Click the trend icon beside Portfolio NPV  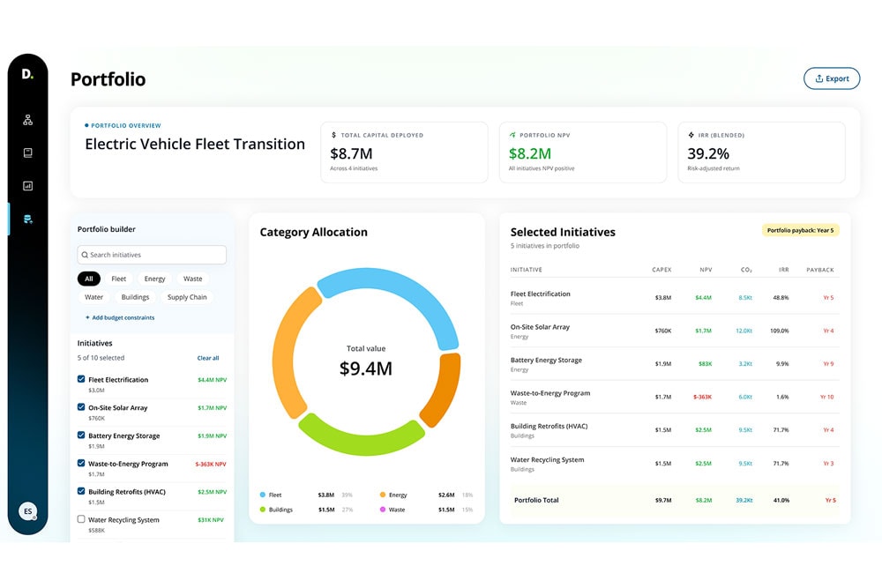point(512,135)
